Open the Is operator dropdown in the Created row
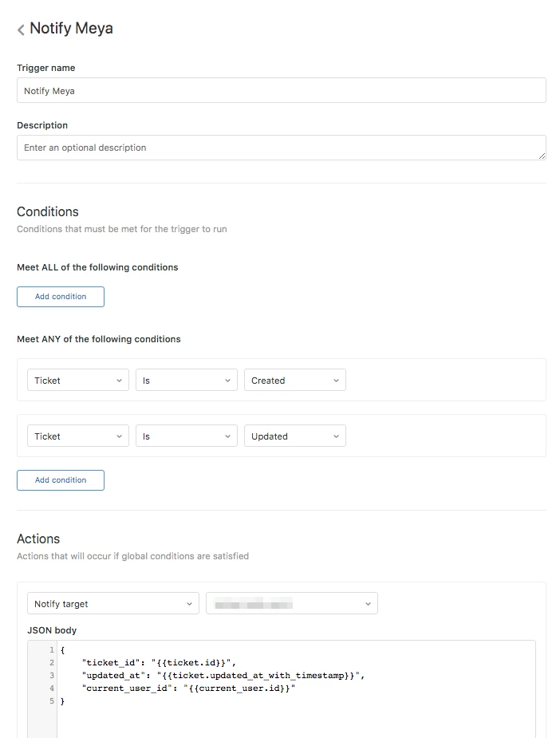This screenshot has height=738, width=560. [187, 381]
